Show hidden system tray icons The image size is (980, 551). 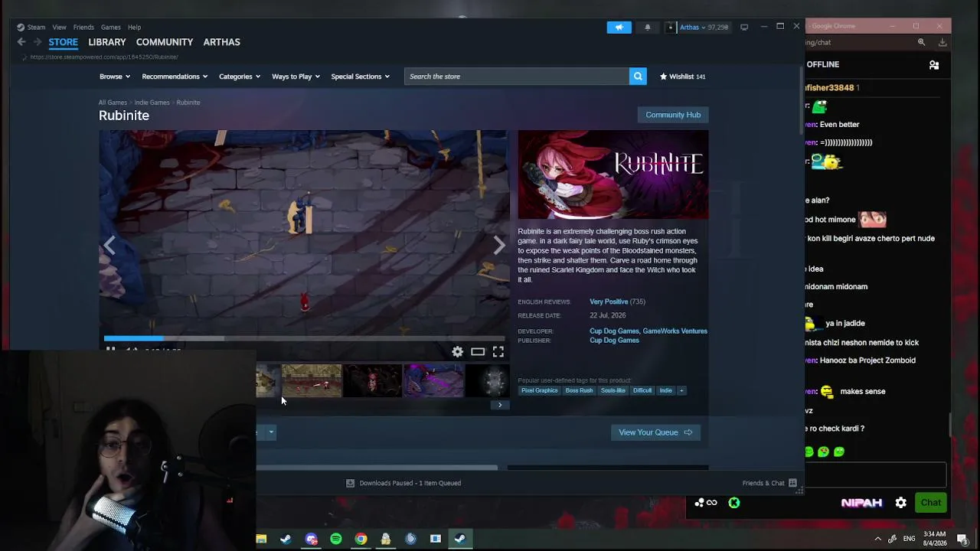point(877,539)
